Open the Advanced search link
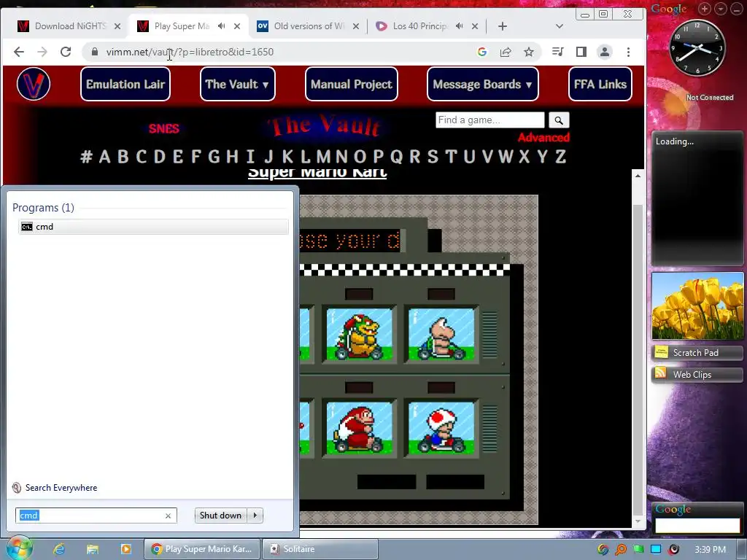Image resolution: width=747 pixels, height=560 pixels. point(543,138)
